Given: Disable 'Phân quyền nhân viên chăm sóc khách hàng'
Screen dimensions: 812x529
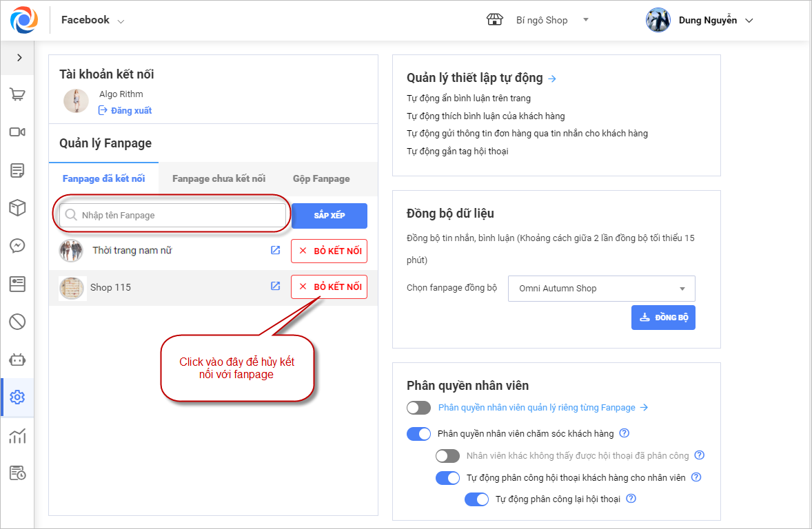Looking at the screenshot, I should click(x=418, y=434).
